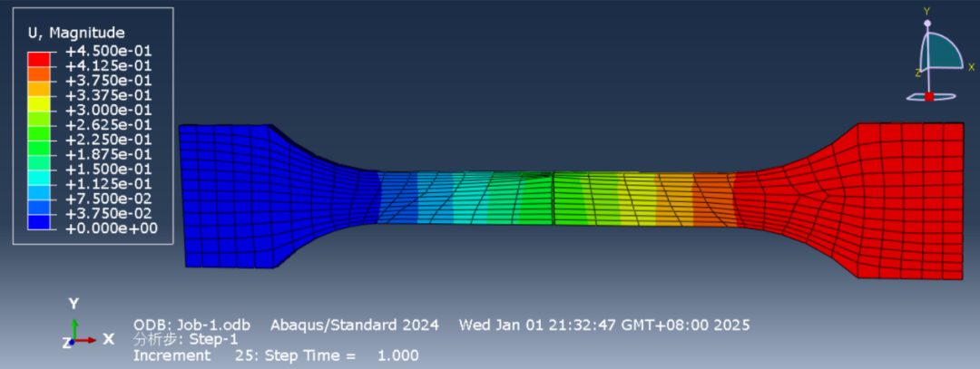The image size is (980, 369).
Task: Click the green Y axis of the view triad
Action: tap(74, 329)
